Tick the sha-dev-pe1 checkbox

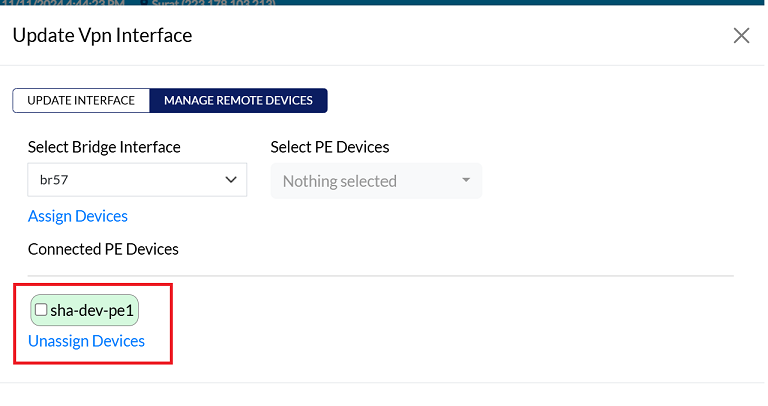41,310
